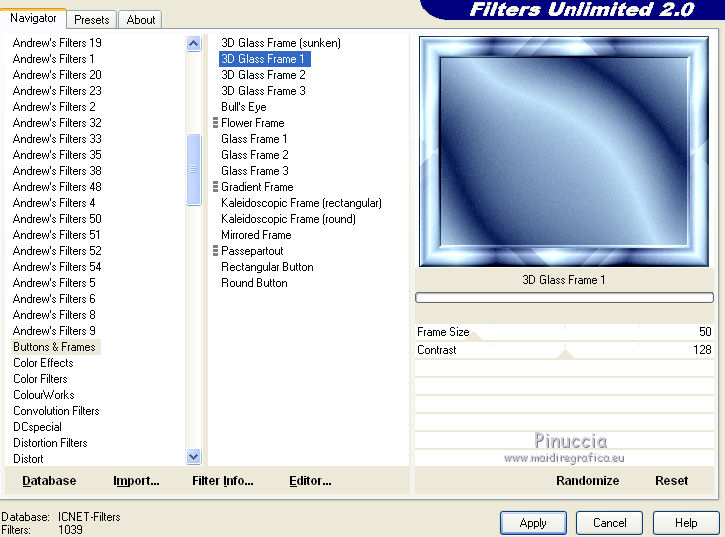The image size is (725, 537).
Task: Select Distortion Filters category
Action: pyautogui.click(x=50, y=443)
